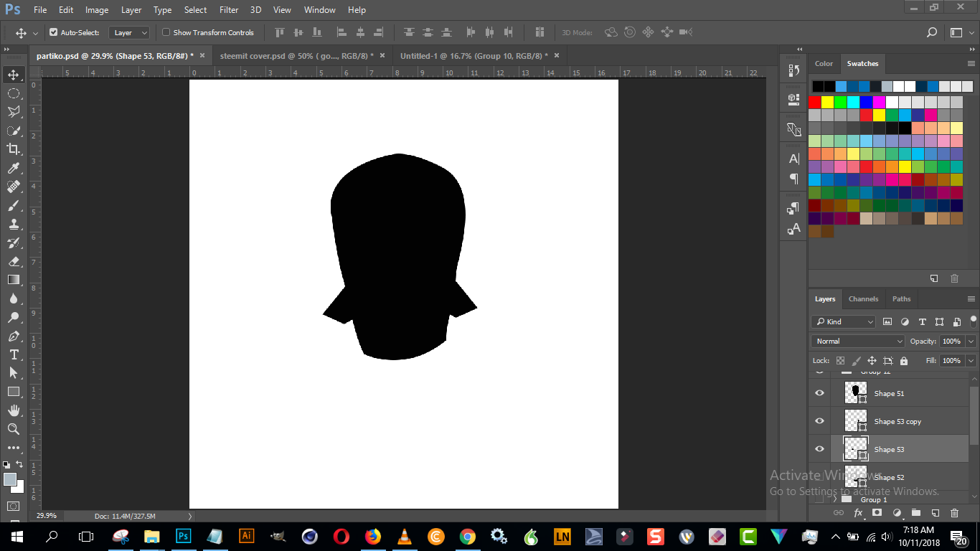Screen dimensions: 980x551
Task: Select the Elliptical Marquee tool
Action: [14, 93]
